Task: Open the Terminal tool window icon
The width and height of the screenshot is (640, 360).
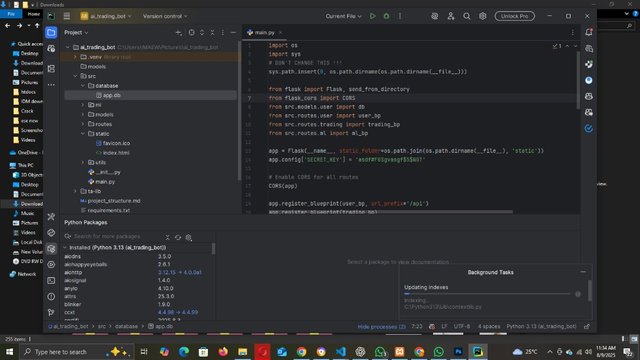Action: tap(51, 280)
